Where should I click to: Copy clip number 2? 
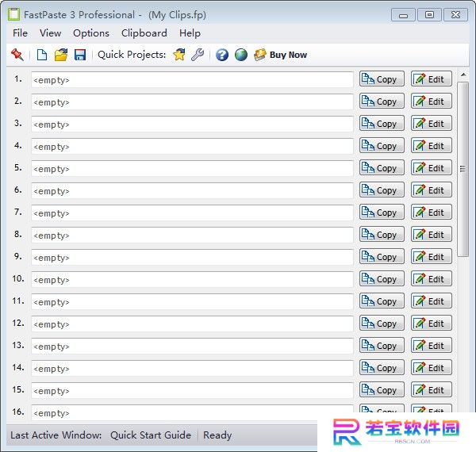click(382, 101)
